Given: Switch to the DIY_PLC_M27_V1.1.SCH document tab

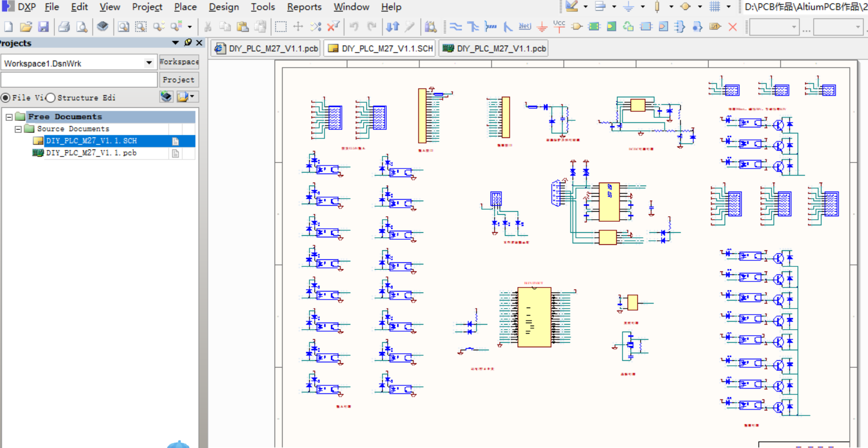Looking at the screenshot, I should 380,49.
